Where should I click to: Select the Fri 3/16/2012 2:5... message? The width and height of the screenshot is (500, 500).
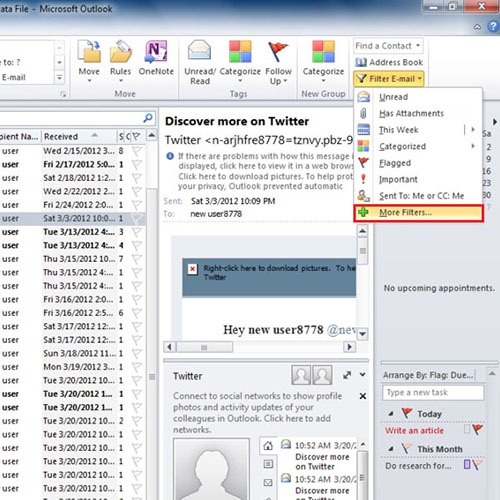72,313
